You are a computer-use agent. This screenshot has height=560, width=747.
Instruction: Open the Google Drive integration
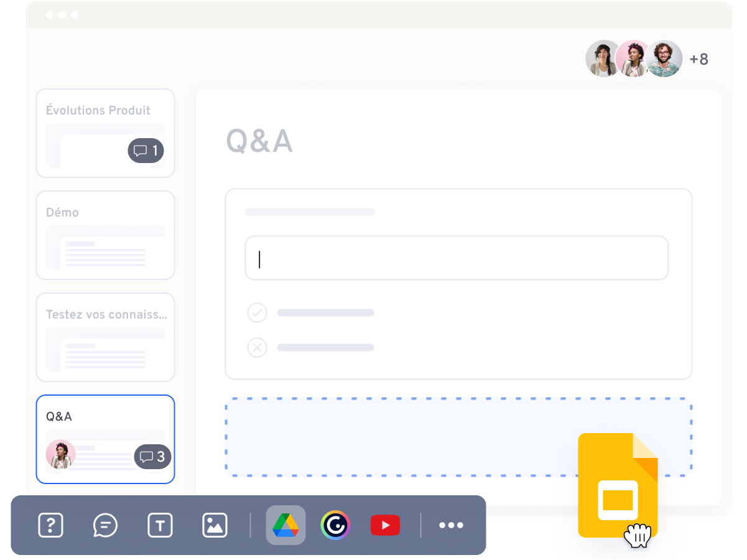(x=285, y=525)
